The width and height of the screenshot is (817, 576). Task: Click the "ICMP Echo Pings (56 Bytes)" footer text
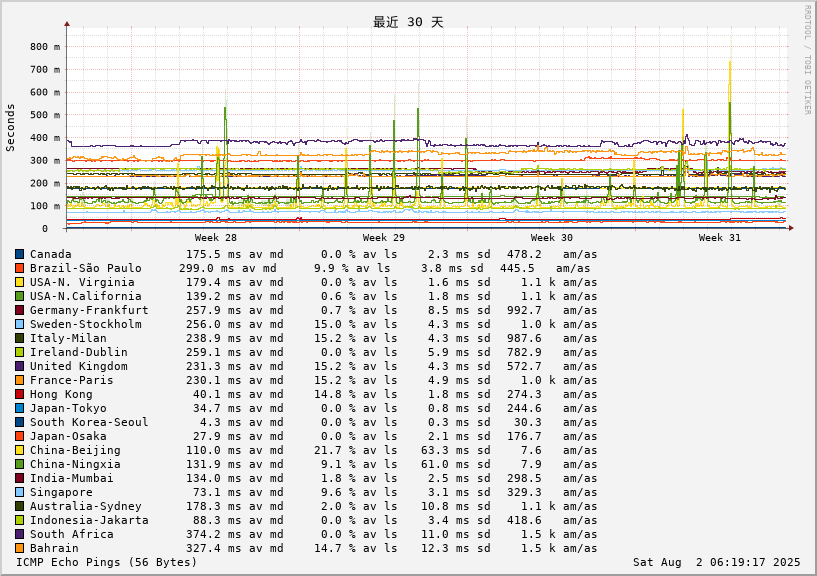coord(107,562)
